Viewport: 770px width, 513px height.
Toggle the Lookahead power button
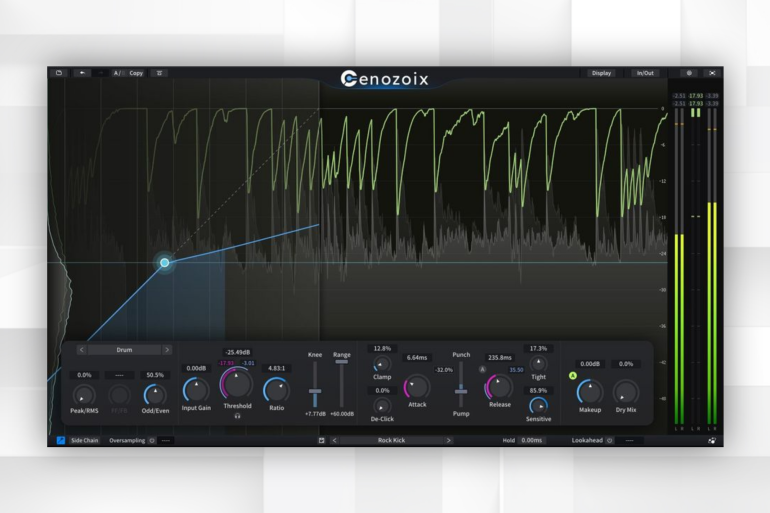click(610, 441)
